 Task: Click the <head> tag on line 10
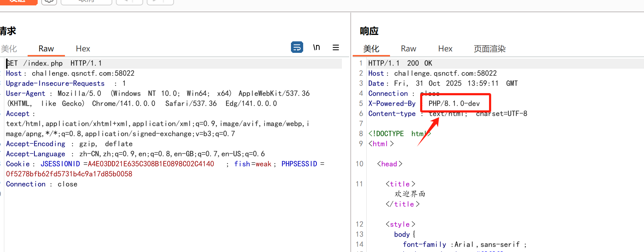390,164
